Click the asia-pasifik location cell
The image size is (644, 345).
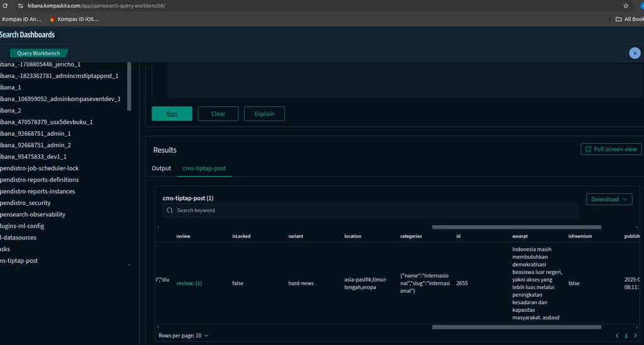coord(365,283)
